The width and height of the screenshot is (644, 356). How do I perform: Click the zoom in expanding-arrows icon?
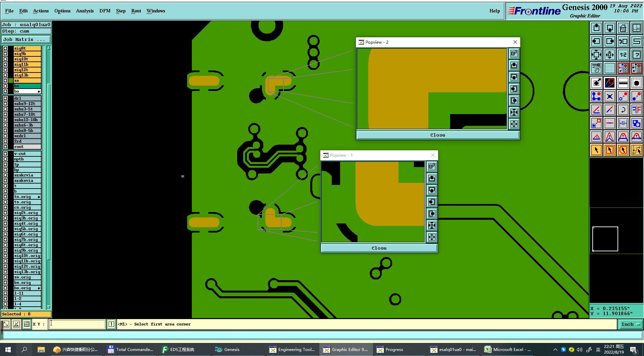596,55
